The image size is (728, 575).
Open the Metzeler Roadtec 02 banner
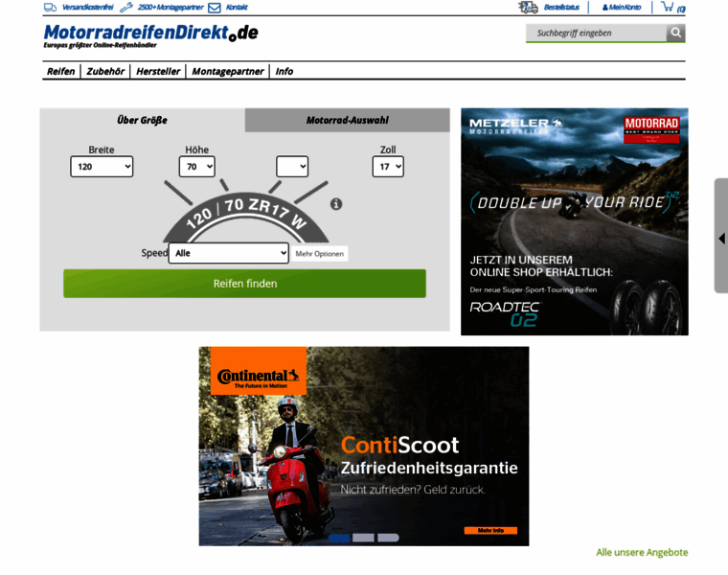pyautogui.click(x=575, y=221)
